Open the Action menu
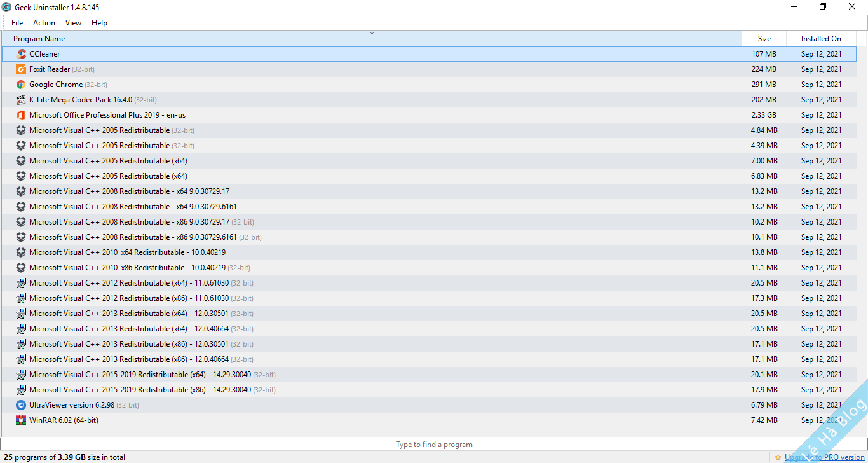The image size is (868, 463). coord(44,22)
